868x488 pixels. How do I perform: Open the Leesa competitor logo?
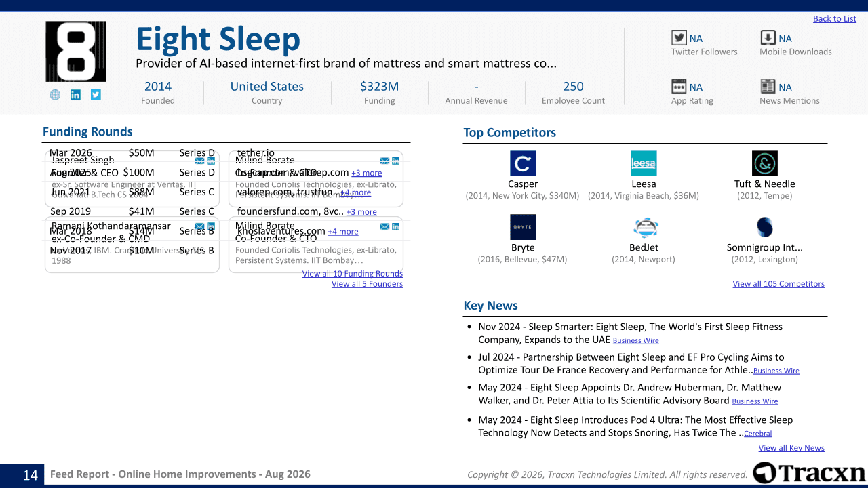click(644, 163)
